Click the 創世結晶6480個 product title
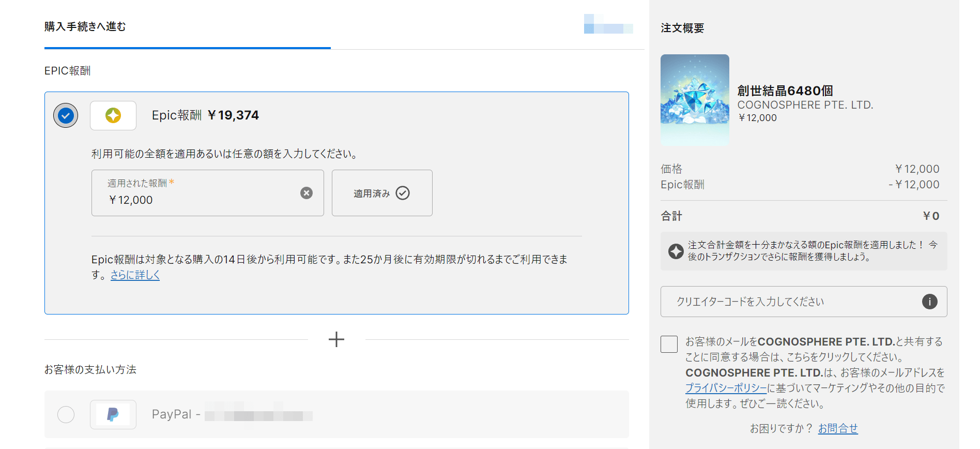 point(785,91)
